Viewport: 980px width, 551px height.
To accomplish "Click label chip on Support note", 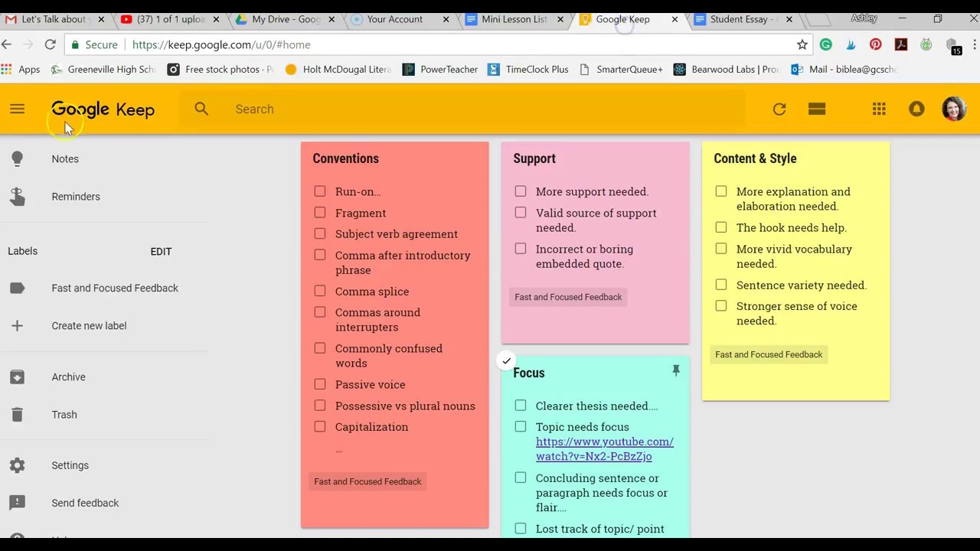I will coord(568,297).
